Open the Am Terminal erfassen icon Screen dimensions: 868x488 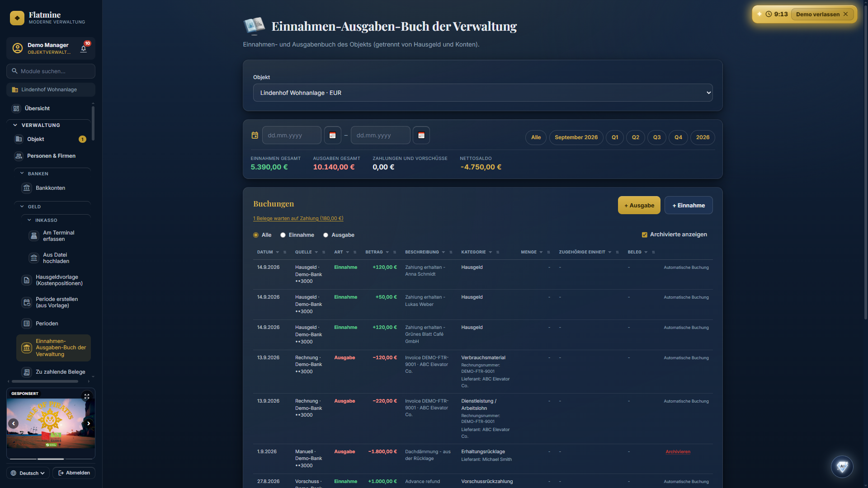tap(34, 236)
